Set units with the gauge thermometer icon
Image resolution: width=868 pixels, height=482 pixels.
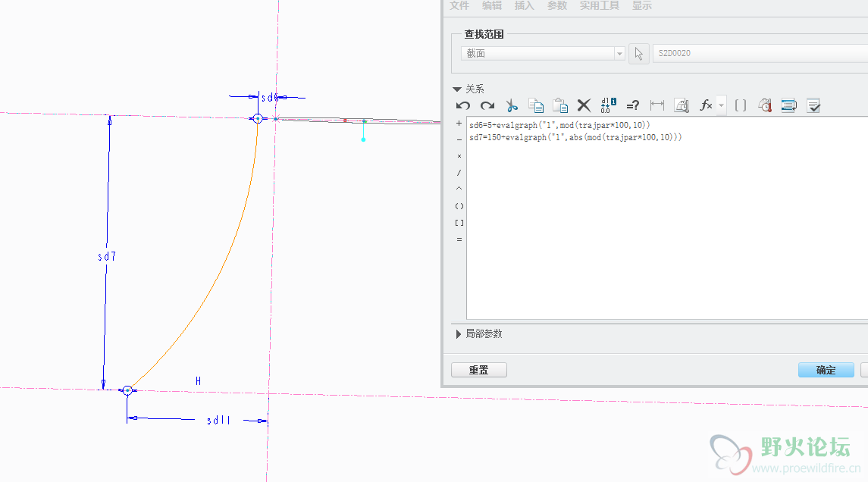pyautogui.click(x=682, y=105)
